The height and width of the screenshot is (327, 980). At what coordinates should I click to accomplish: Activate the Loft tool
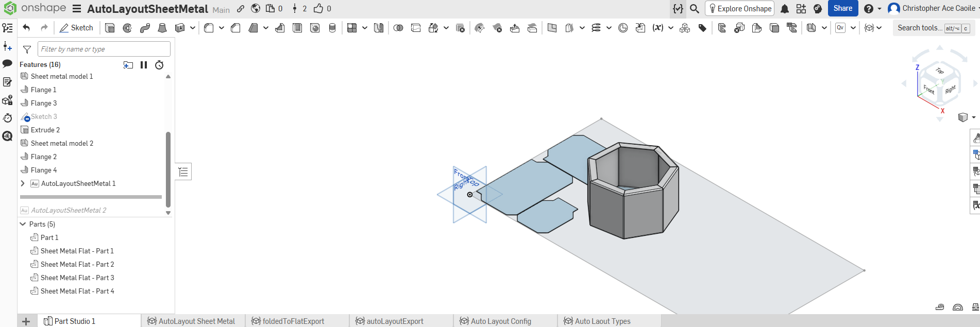click(162, 28)
